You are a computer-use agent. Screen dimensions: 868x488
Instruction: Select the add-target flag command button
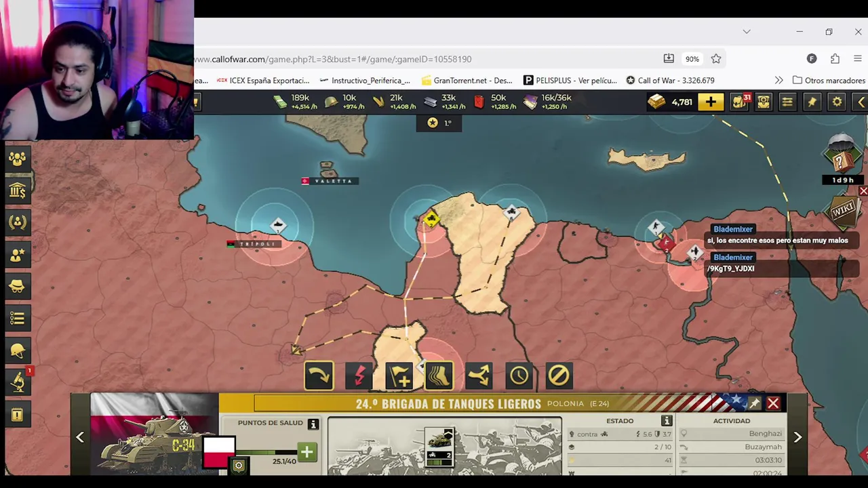point(399,375)
